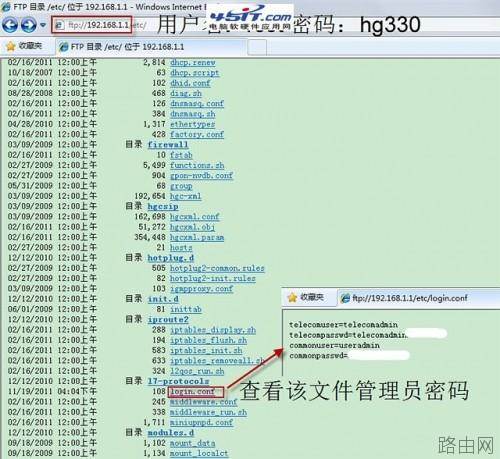Open hgcxml.obj file link

pos(192,227)
